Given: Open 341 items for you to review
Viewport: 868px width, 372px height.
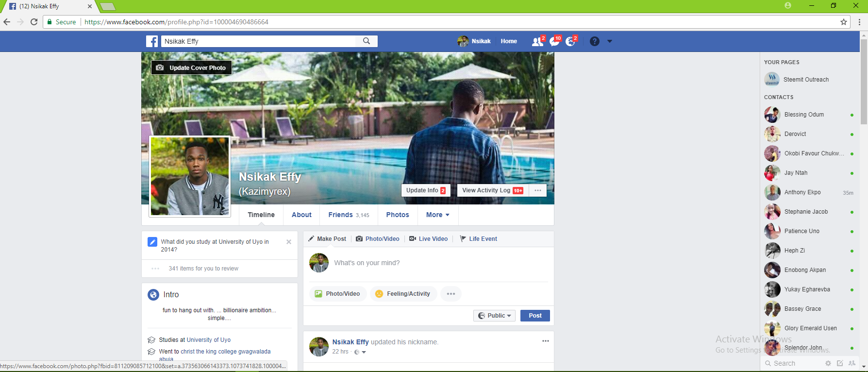Looking at the screenshot, I should click(x=203, y=269).
